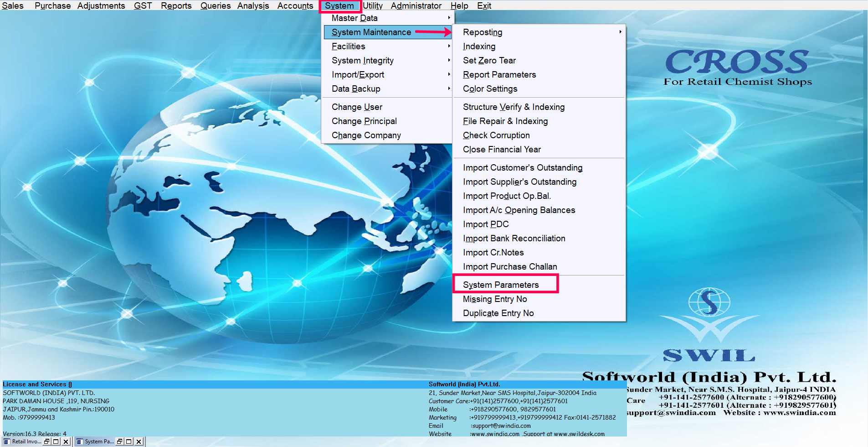868x447 pixels.
Task: Expand the Facilities submenu
Action: coord(387,46)
